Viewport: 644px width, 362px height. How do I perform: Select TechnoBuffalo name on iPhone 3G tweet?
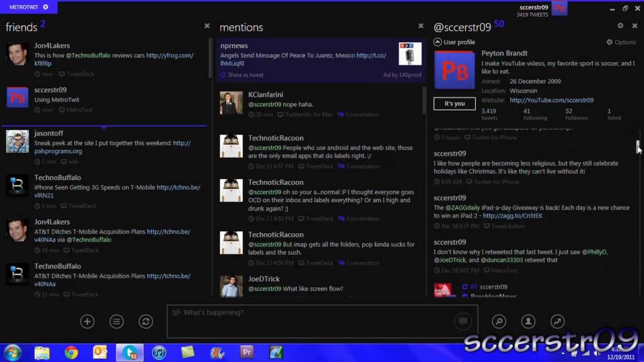(x=57, y=177)
